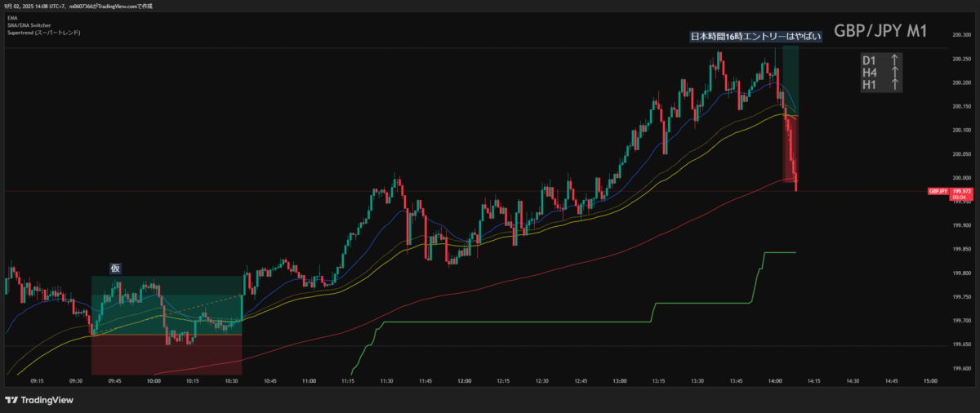
Task: Click the 12:00 time axis label
Action: click(x=464, y=380)
